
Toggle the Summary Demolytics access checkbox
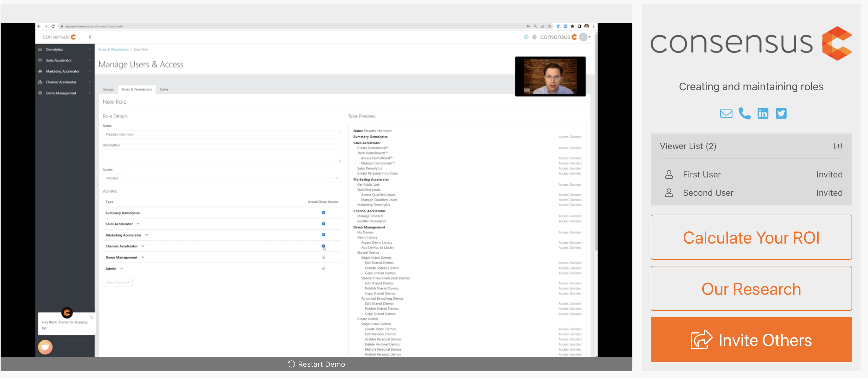pyautogui.click(x=323, y=212)
